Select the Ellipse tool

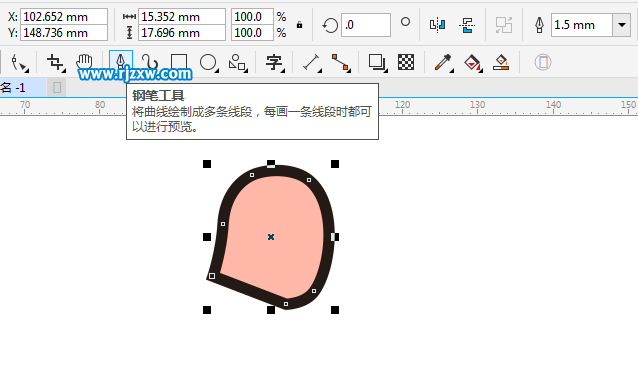tap(209, 63)
